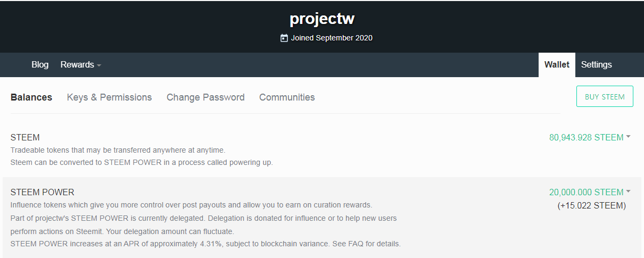Go to Change Password
Viewport: 644px width, 258px height.
[205, 97]
